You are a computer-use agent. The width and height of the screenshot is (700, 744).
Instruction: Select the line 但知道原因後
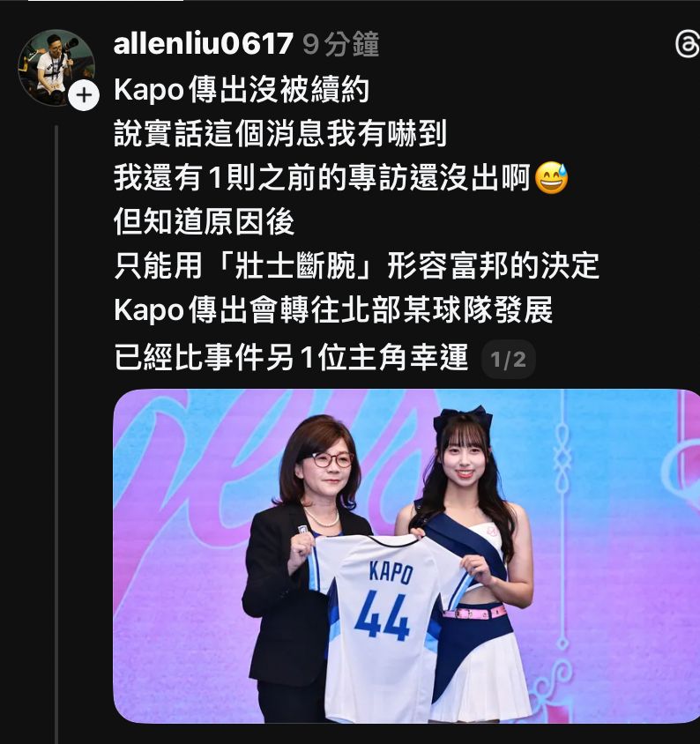(x=204, y=221)
